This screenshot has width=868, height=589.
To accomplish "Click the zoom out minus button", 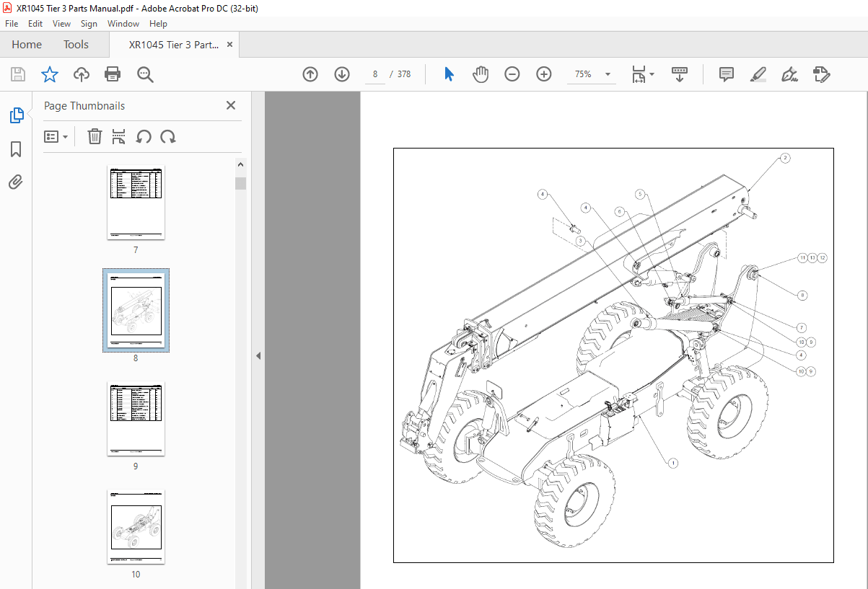I will pos(512,74).
